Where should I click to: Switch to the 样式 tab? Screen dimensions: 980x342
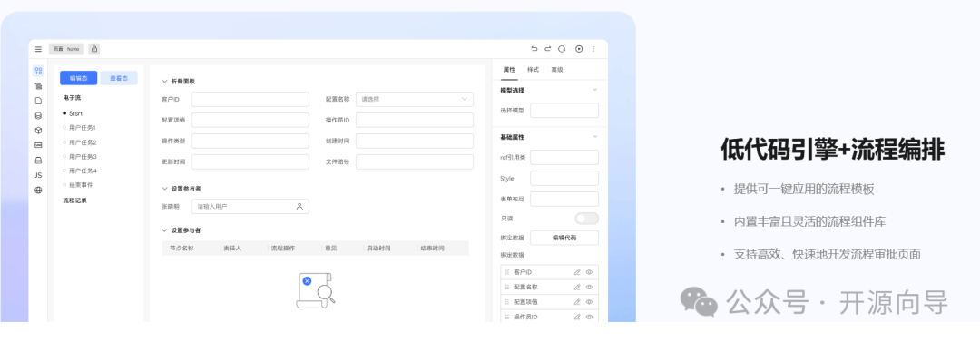(534, 70)
